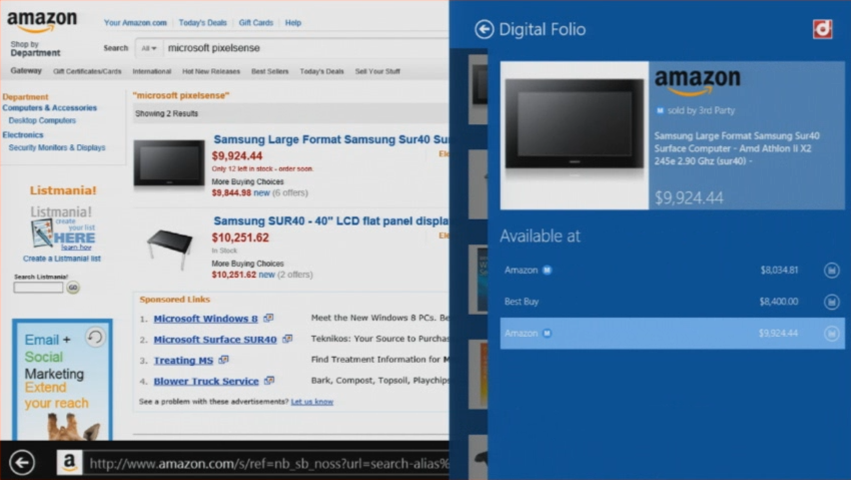The image size is (851, 480).
Task: Click Digital Folio product image
Action: (x=574, y=135)
